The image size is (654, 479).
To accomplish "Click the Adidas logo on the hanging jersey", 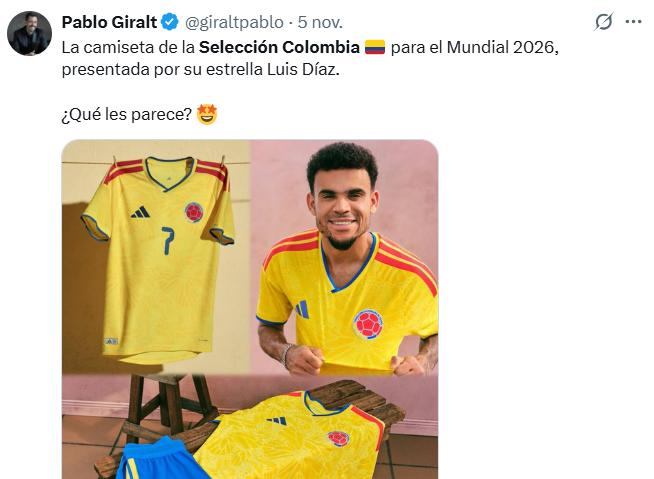I will [141, 212].
